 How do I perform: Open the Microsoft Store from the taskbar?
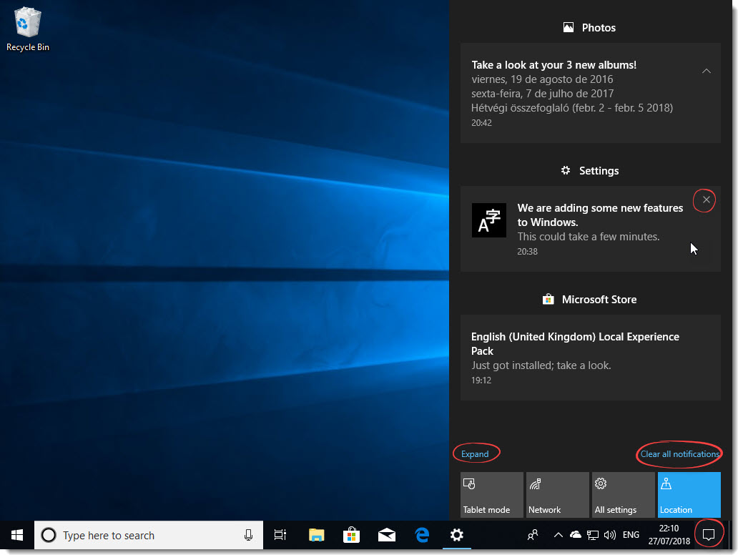coord(351,535)
